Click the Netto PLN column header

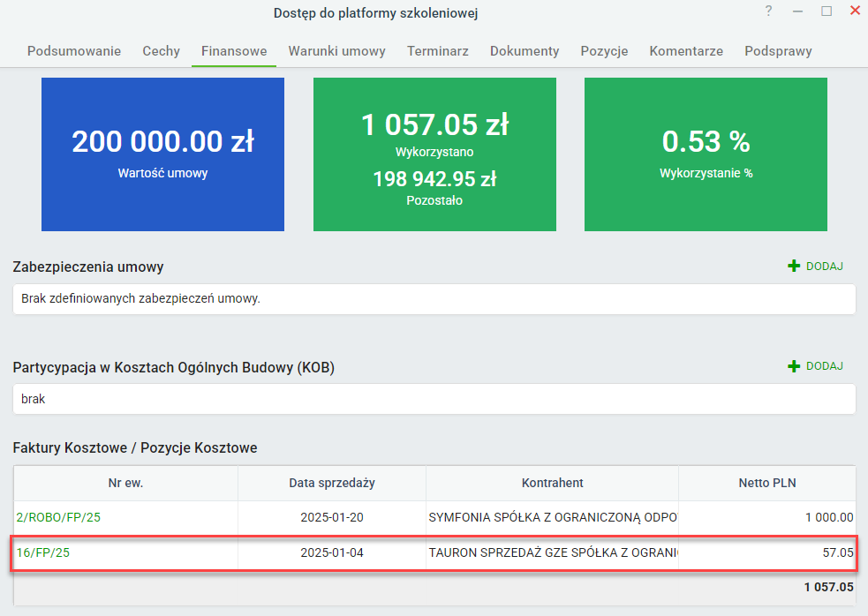coord(767,483)
